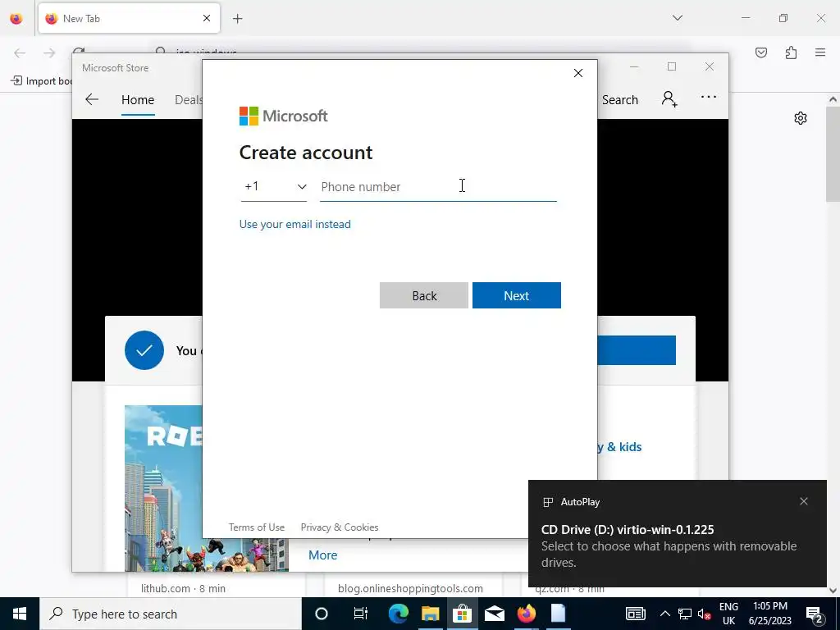Click the Type here to search box
This screenshot has height=630, width=840.
[x=171, y=614]
